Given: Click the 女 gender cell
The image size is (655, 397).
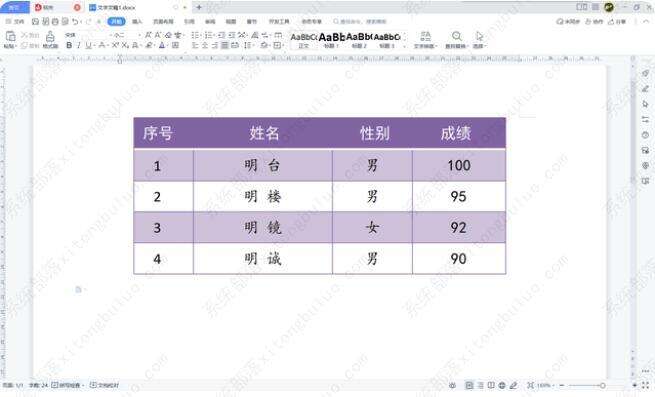Looking at the screenshot, I should 372,228.
